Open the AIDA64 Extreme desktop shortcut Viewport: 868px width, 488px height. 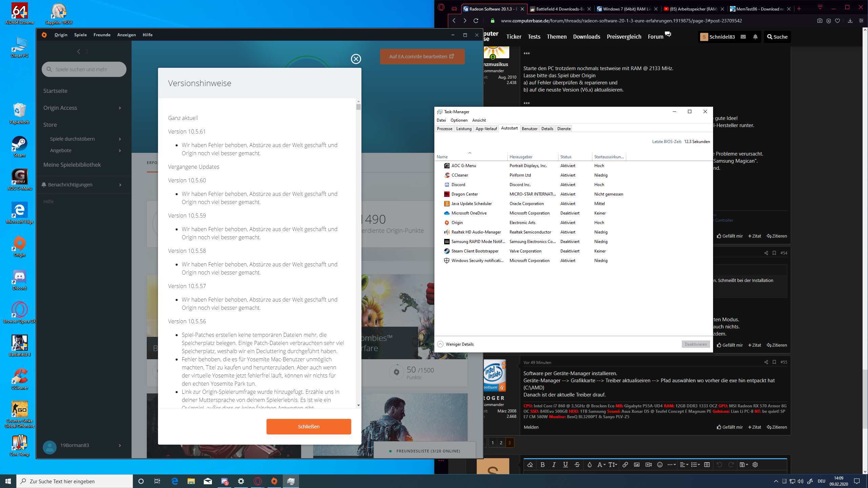pyautogui.click(x=19, y=14)
